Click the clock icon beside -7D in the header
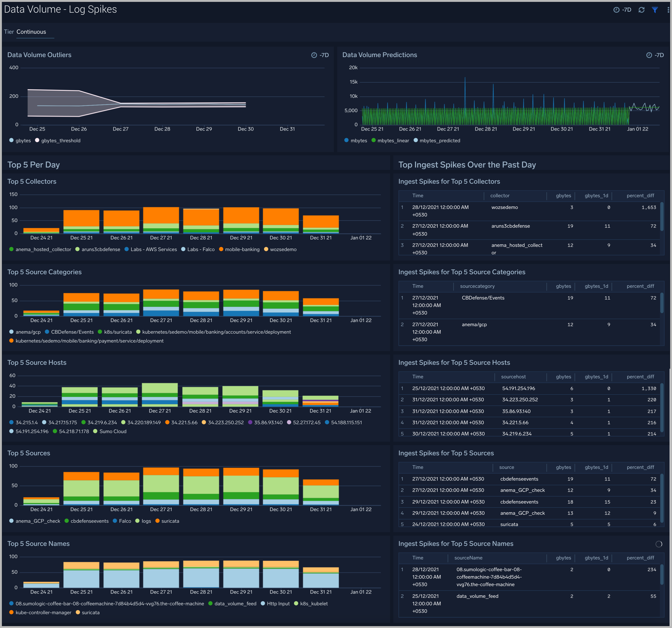This screenshot has height=628, width=672. coord(617,9)
